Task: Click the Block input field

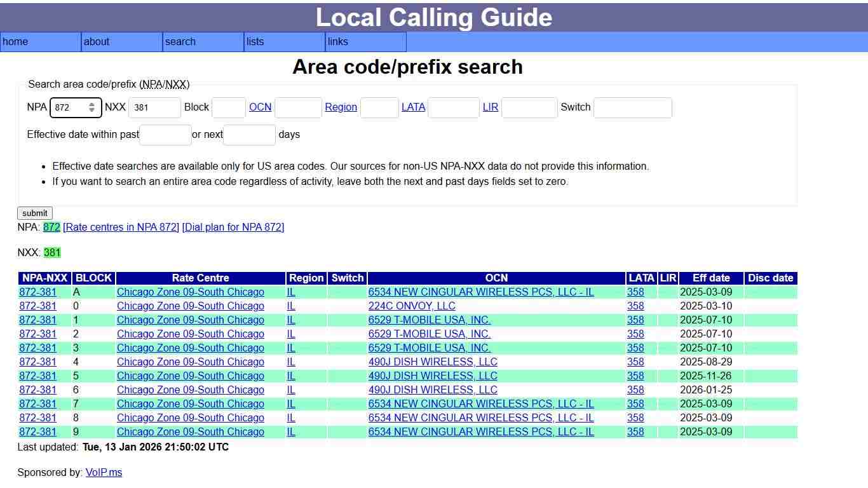Action: pyautogui.click(x=229, y=107)
